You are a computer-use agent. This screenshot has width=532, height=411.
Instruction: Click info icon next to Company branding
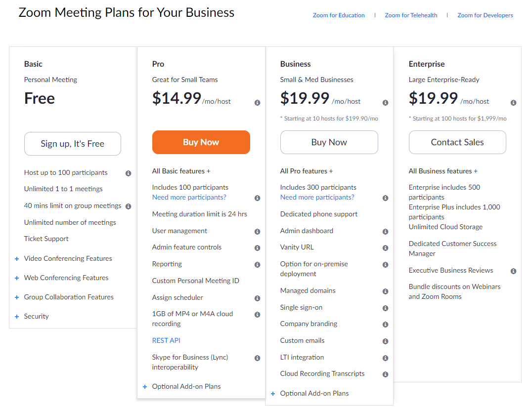point(386,325)
